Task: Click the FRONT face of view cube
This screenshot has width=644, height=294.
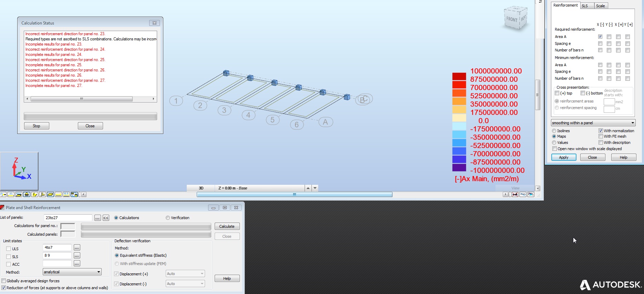Action: coord(512,19)
